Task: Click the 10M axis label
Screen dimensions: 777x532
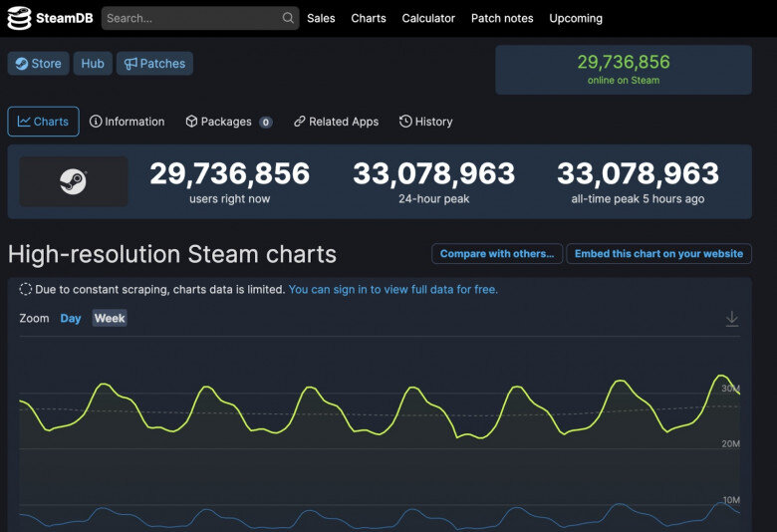Action: [x=731, y=500]
